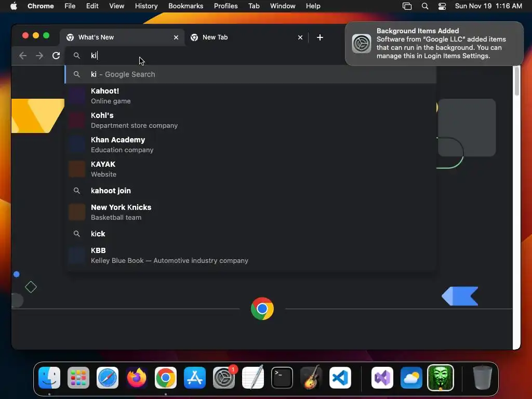Close the New Tab tab
Image resolution: width=532 pixels, height=399 pixels.
(300, 37)
